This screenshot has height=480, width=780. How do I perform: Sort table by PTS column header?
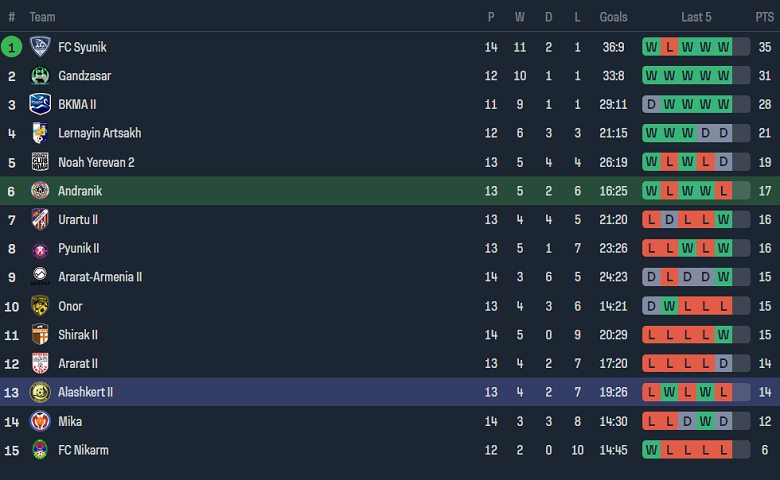click(764, 17)
